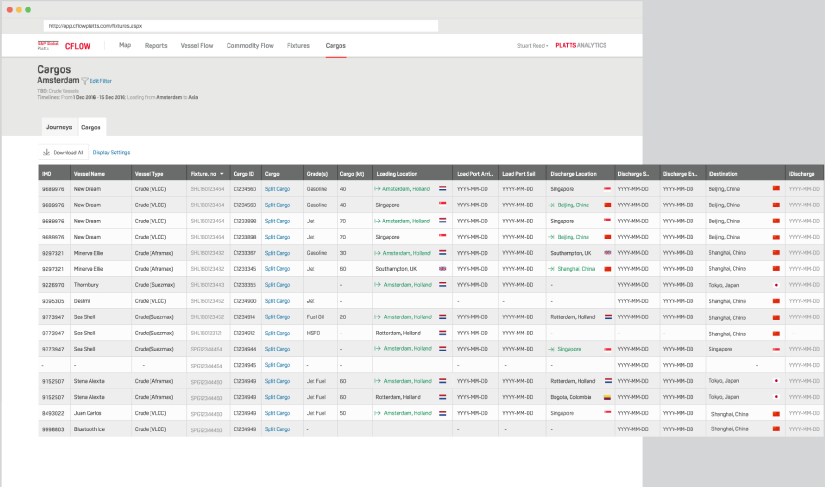825x487 pixels.
Task: Click the loading arrow icon in Thornbury row
Action: click(x=377, y=285)
